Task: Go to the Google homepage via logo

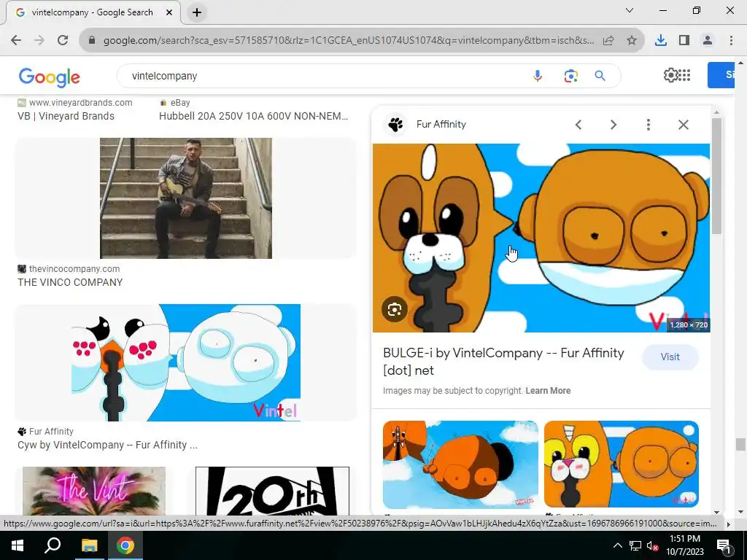Action: [x=49, y=77]
